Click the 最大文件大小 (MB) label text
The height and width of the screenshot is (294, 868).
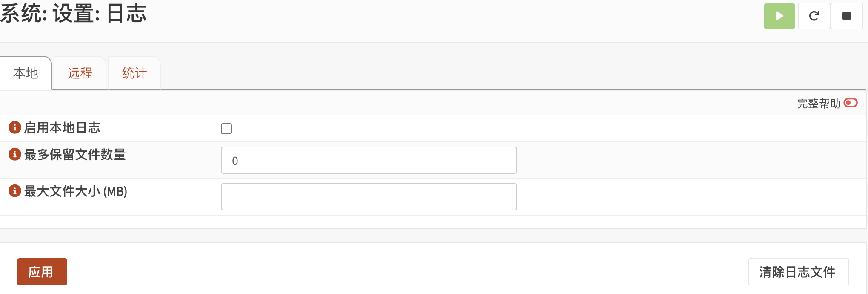(x=76, y=191)
